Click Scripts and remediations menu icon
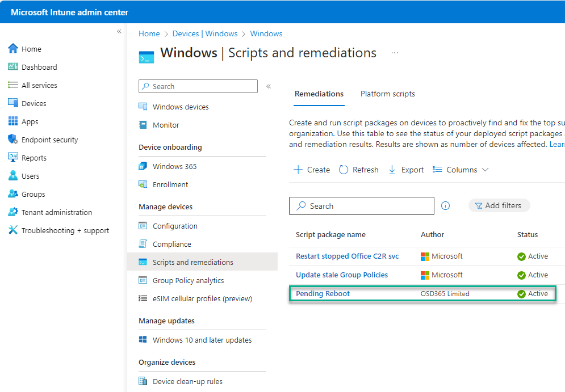 [x=143, y=262]
